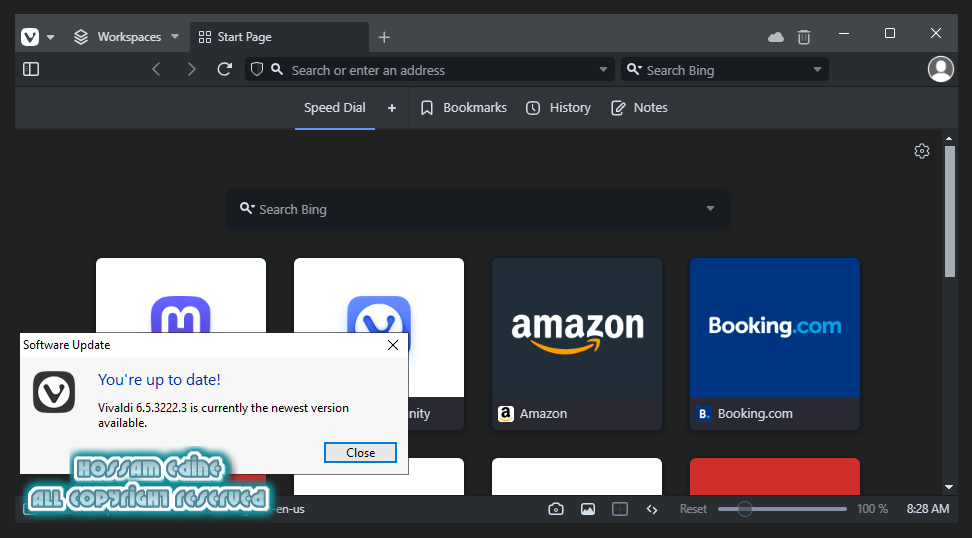Screen dimensions: 972x538
Task: Click "You're up to date!" heading
Action: 159,379
